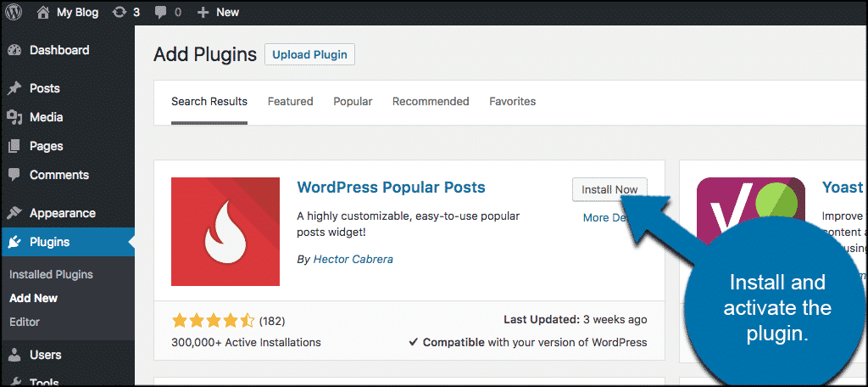
Task: Click the plus New icon
Action: point(203,12)
